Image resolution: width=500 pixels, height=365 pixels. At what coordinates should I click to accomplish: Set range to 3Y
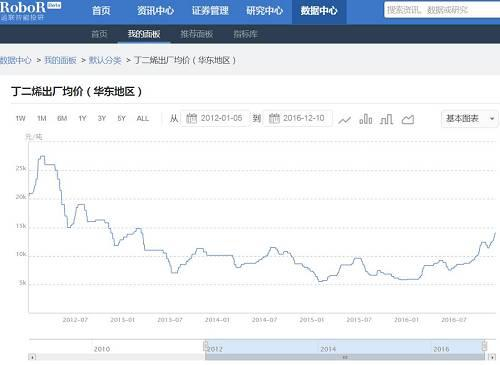click(x=102, y=118)
